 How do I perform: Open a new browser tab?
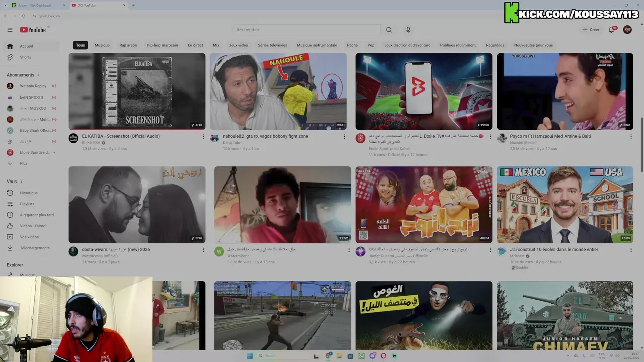[133, 5]
